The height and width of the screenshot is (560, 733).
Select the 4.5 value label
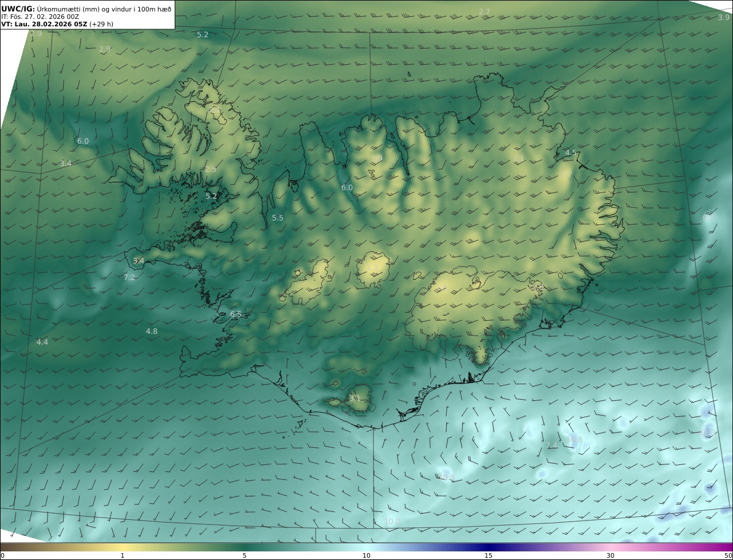[571, 153]
